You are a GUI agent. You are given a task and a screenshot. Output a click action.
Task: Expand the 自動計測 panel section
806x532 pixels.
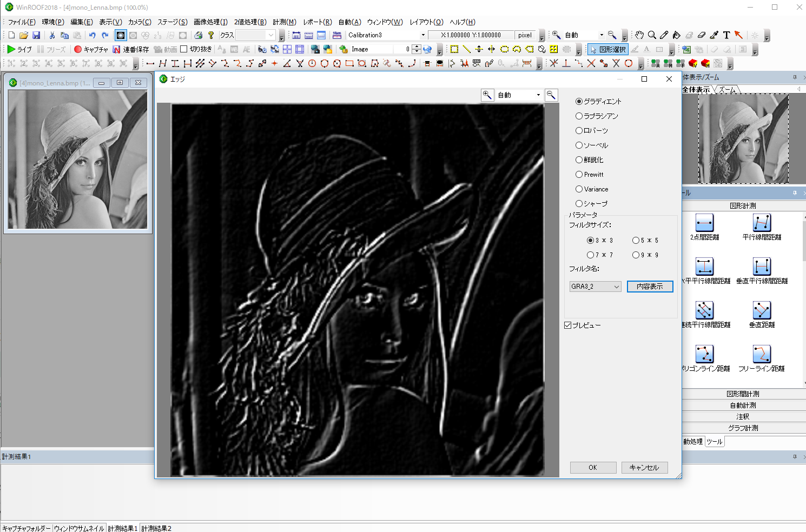point(743,405)
